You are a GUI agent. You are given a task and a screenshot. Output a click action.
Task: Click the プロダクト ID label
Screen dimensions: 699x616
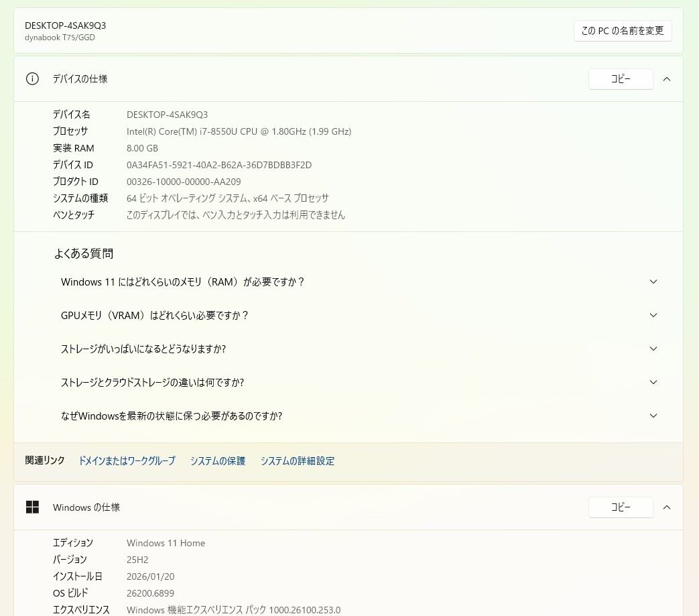(x=75, y=182)
